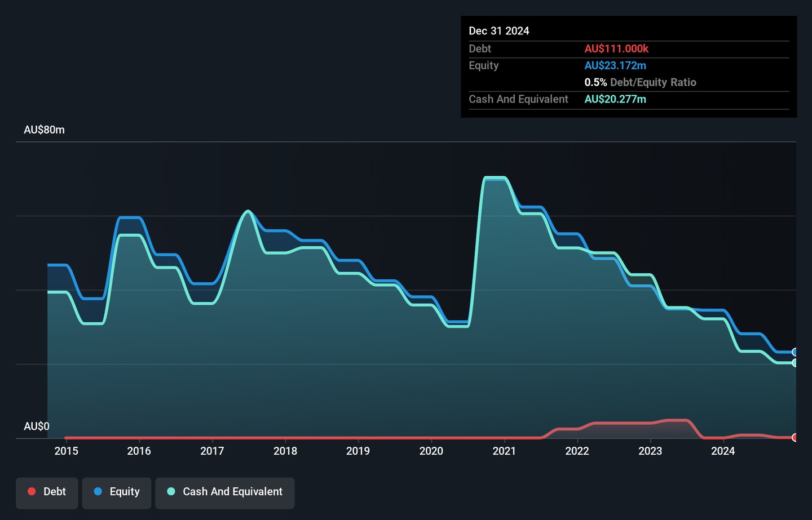812x520 pixels.
Task: Select the 2017 label on the x-axis
Action: pos(212,451)
